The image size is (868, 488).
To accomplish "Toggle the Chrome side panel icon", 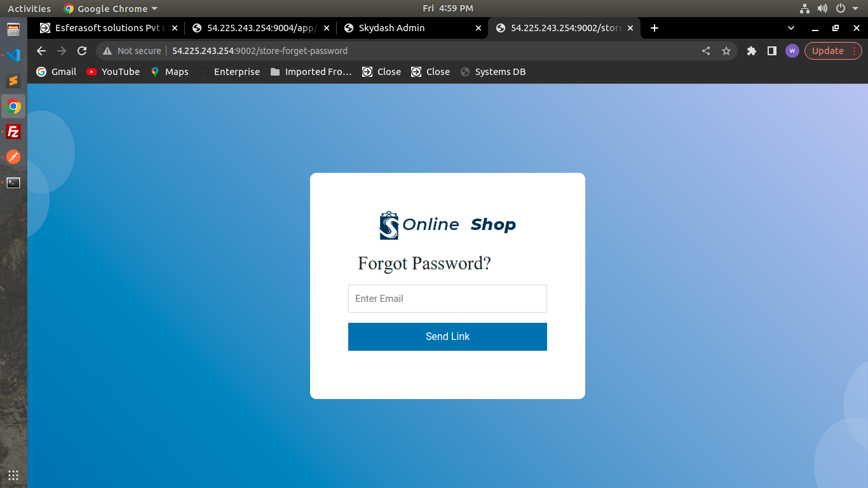I will coord(772,51).
